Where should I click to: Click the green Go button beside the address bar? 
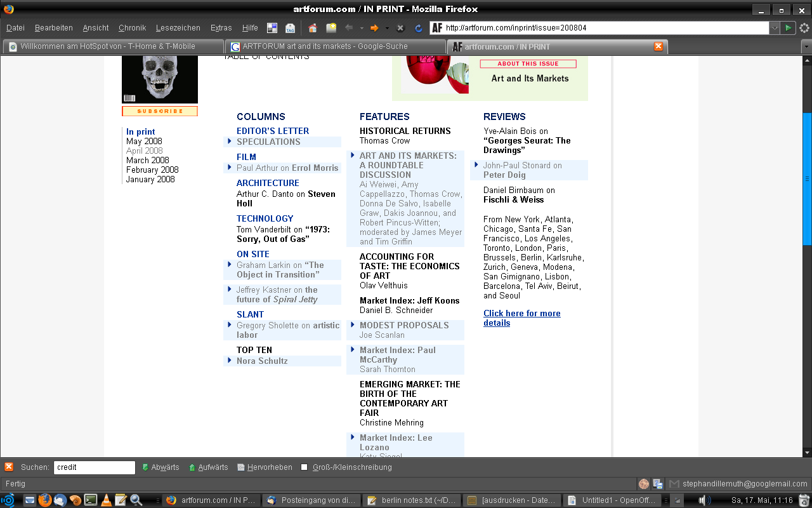pyautogui.click(x=788, y=28)
